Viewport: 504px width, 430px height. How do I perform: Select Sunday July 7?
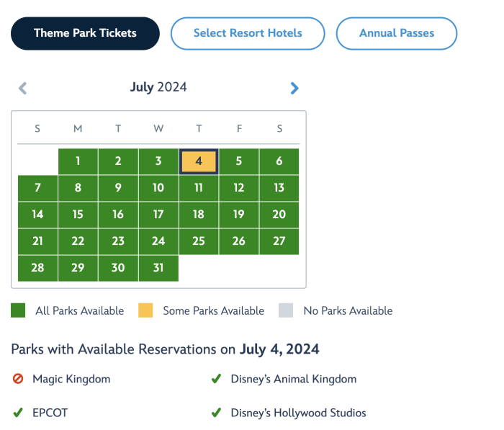(x=37, y=188)
